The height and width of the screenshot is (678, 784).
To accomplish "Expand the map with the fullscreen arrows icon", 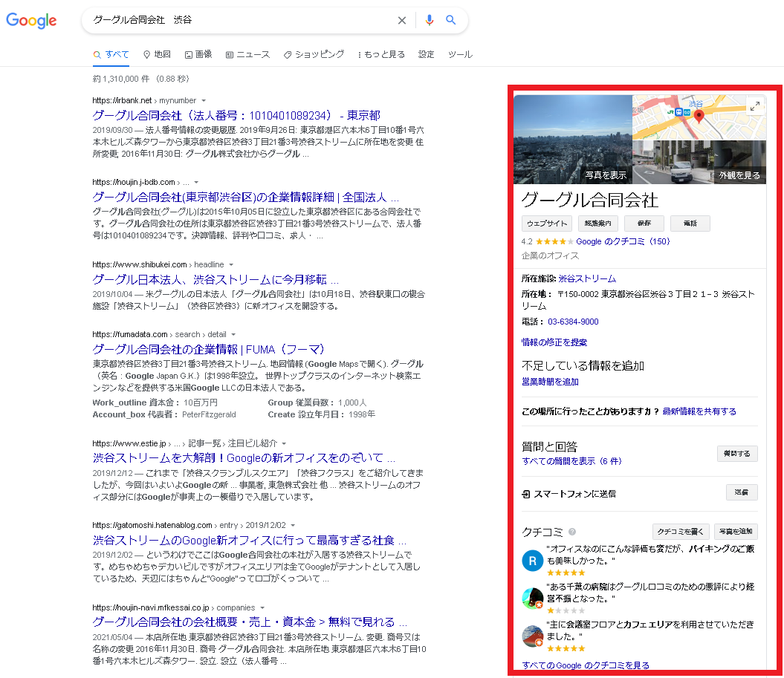I will point(754,106).
